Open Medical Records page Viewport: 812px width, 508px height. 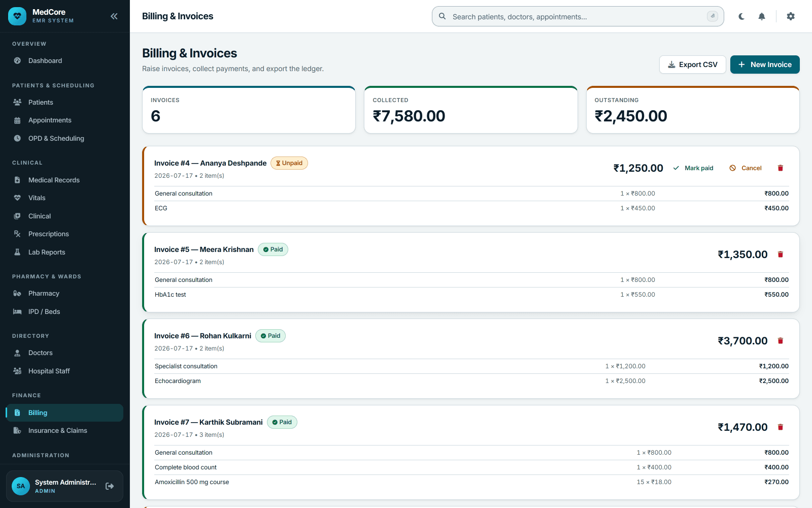click(64, 180)
